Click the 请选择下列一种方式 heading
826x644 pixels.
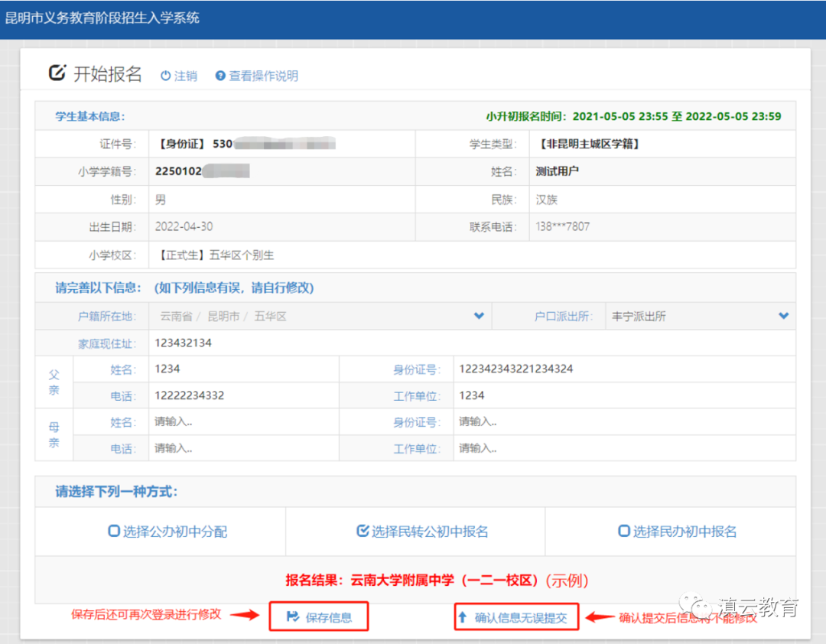[x=116, y=492]
